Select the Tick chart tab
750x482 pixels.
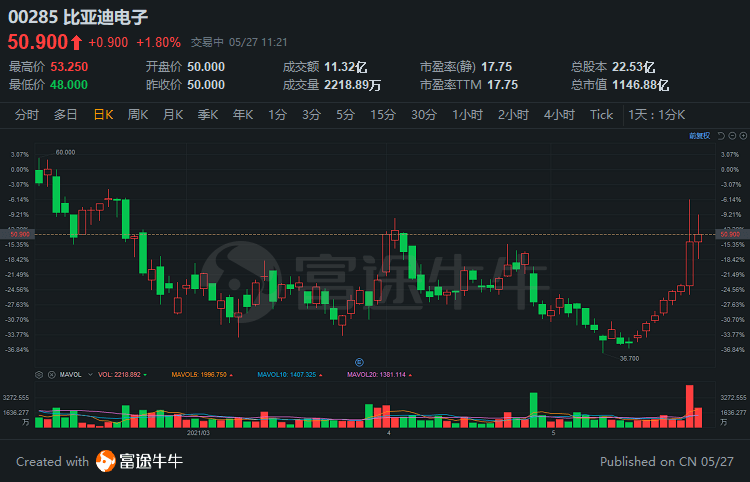601,115
